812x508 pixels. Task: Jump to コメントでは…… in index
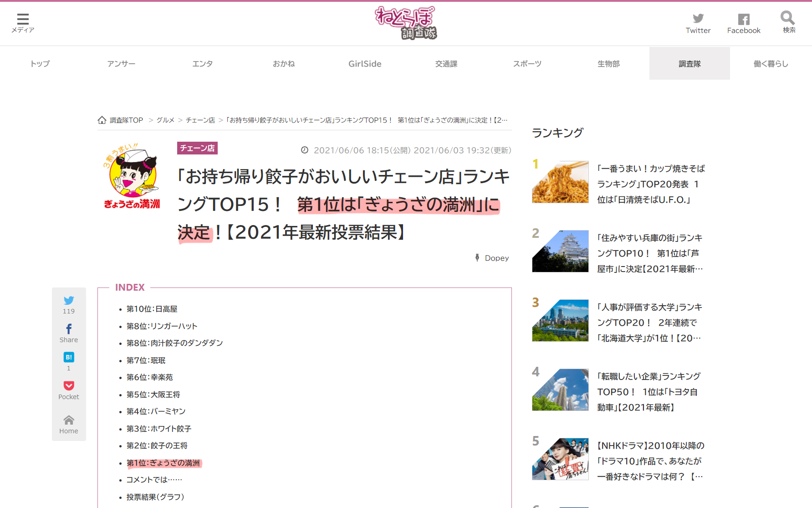click(x=154, y=480)
